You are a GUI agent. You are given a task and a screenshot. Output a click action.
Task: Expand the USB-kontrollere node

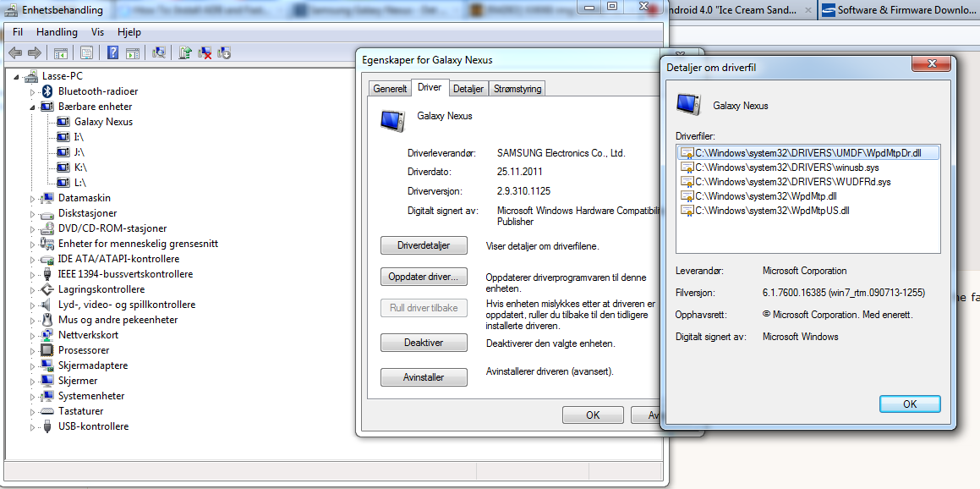point(32,426)
